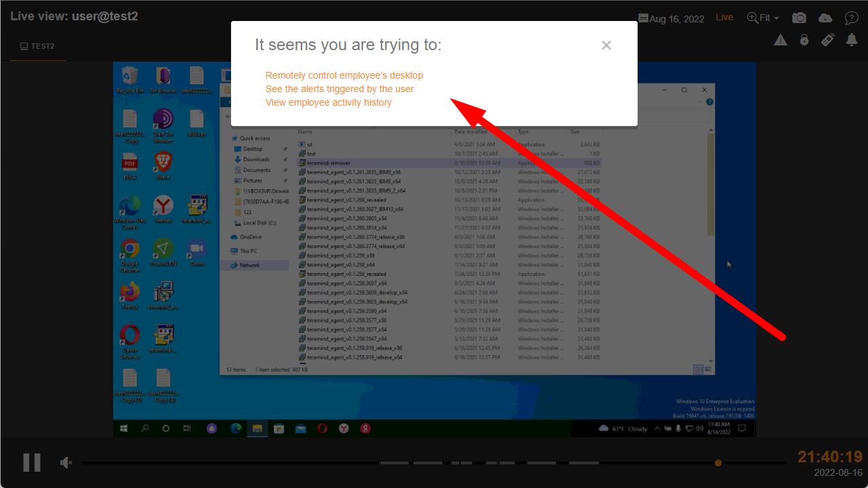This screenshot has width=868, height=488.
Task: Click the warning triangle alerts icon
Action: (x=781, y=40)
